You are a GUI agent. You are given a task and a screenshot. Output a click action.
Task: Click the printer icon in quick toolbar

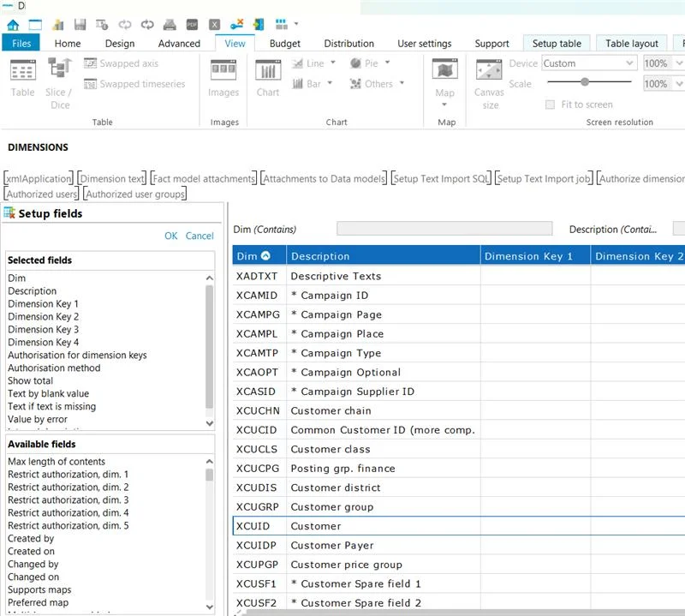170,25
